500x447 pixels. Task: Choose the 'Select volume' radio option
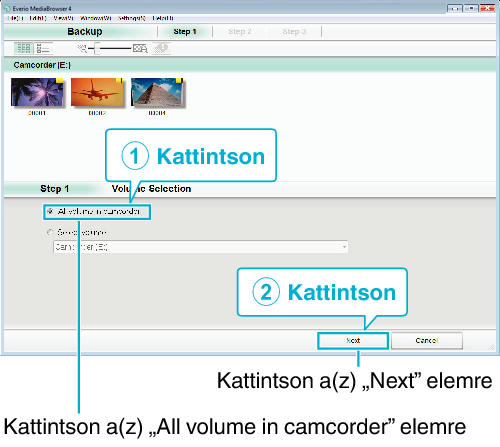pos(50,232)
